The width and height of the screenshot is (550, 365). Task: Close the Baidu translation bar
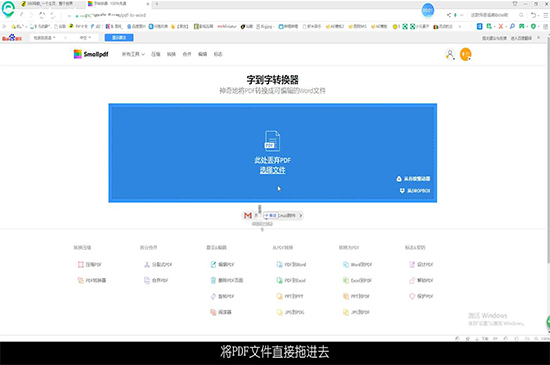539,38
